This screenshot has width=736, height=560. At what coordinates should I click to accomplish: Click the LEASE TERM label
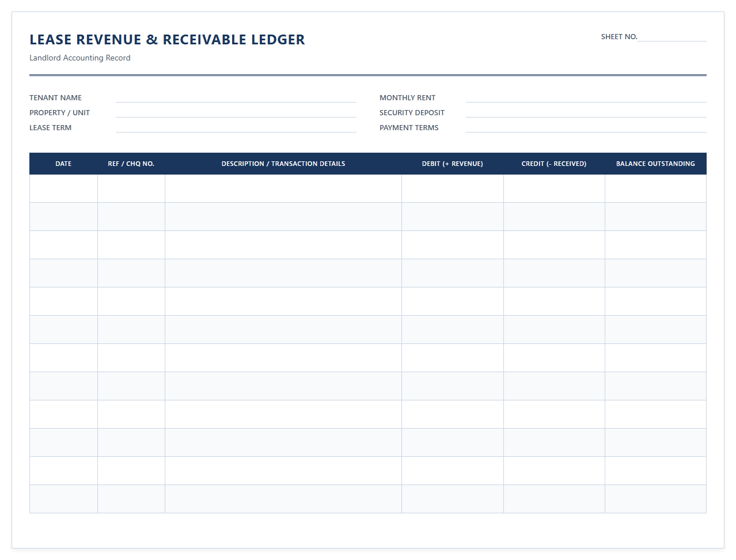(50, 127)
